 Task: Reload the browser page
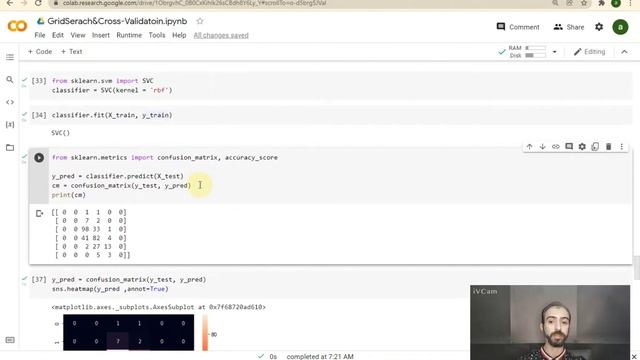click(x=38, y=3)
